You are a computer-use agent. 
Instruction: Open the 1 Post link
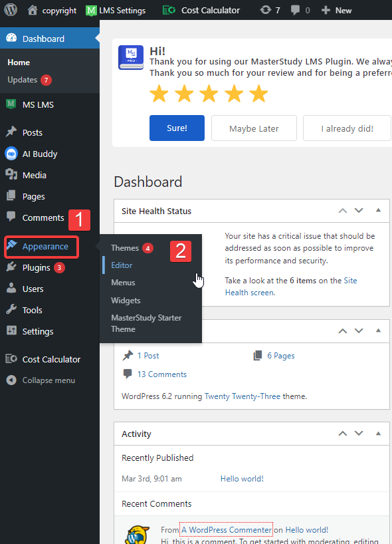(x=148, y=356)
